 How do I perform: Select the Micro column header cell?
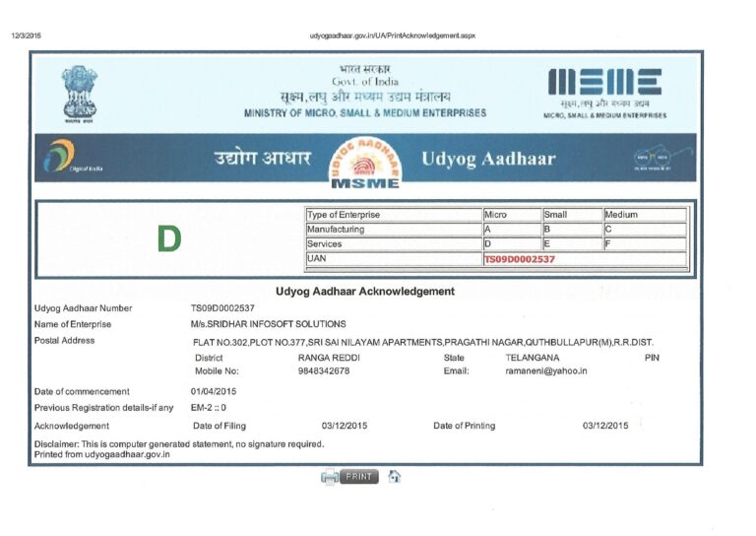coord(510,215)
